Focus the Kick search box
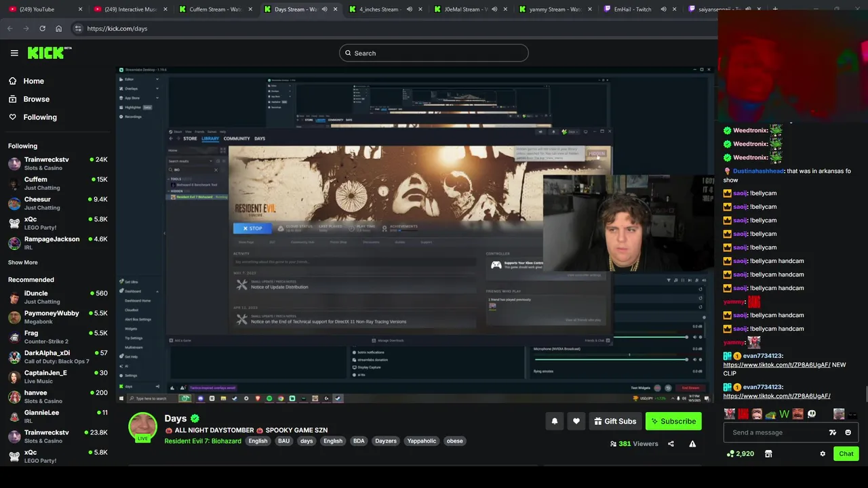868x488 pixels. (x=434, y=53)
